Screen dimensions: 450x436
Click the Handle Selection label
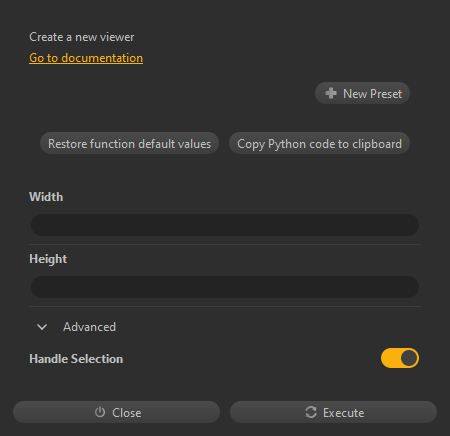click(x=76, y=359)
